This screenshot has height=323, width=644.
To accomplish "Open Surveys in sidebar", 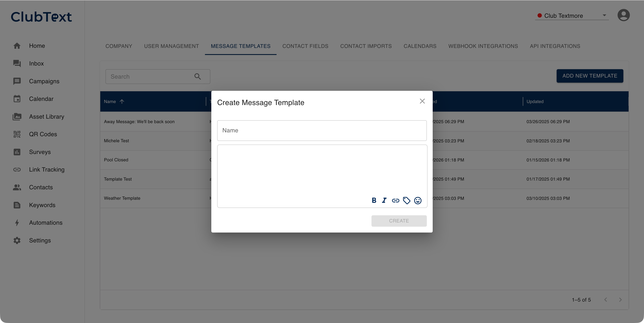I will tap(40, 152).
